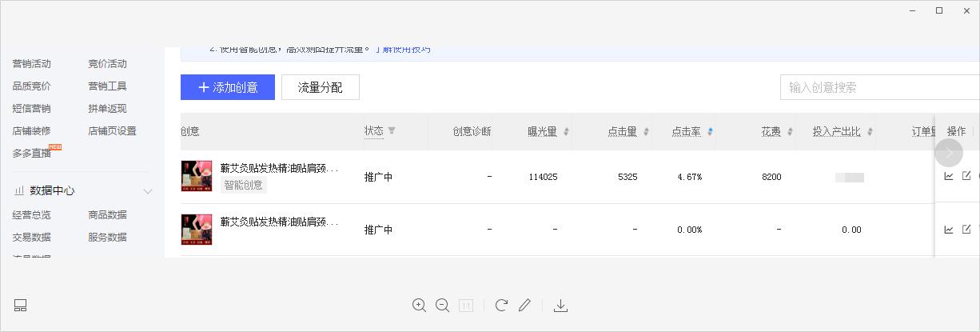Click the 操作 column header
Viewport: 980px width, 332px height.
click(x=957, y=131)
